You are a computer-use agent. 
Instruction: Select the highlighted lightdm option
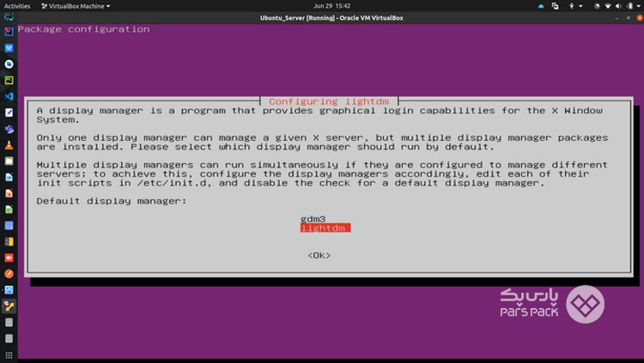click(x=325, y=228)
